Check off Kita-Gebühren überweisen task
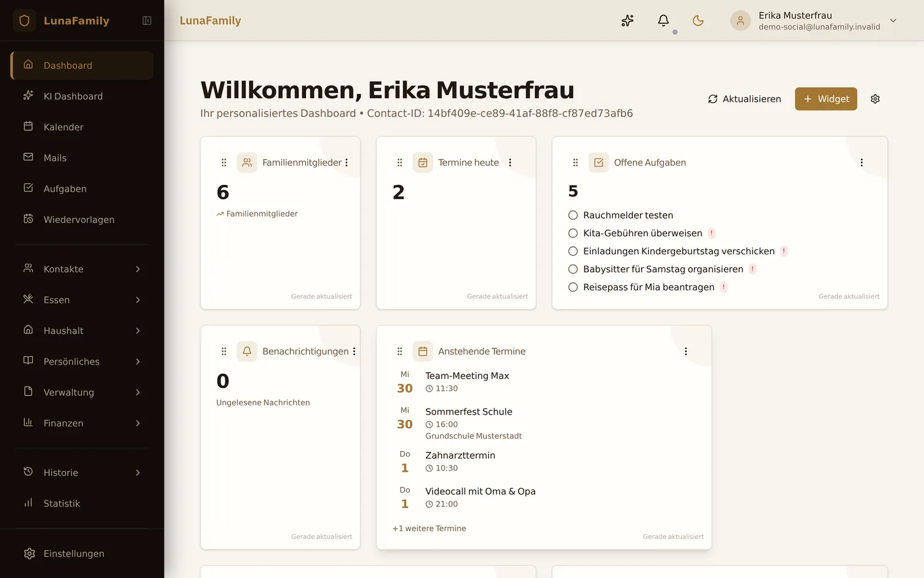Viewport: 924px width, 578px height. (x=573, y=233)
